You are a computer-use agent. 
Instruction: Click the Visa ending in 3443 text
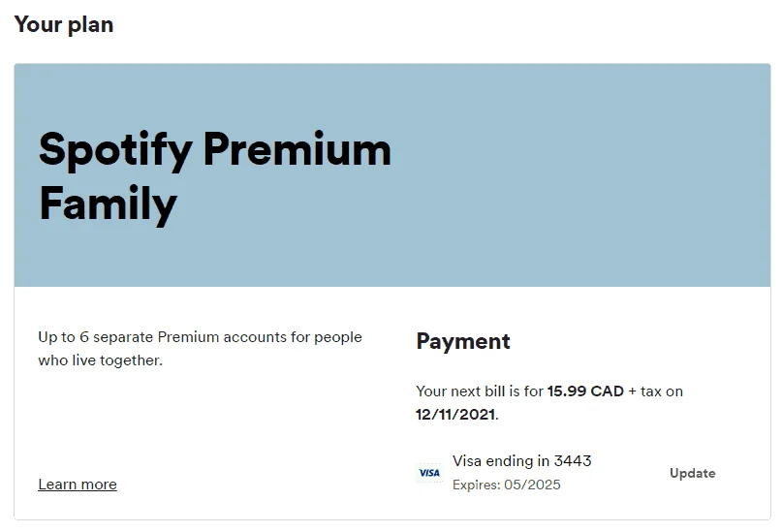521,460
